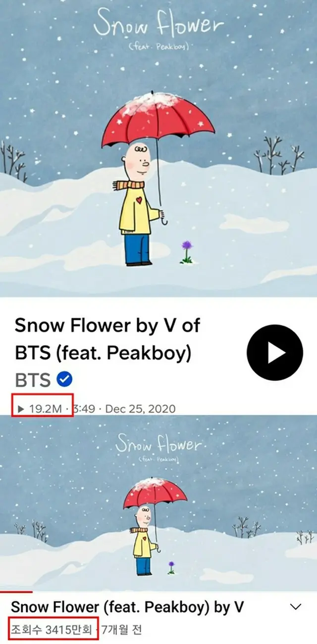Viewport: 317px width, 644px height.
Task: Open the large cover artwork at the top
Action: tap(158, 148)
